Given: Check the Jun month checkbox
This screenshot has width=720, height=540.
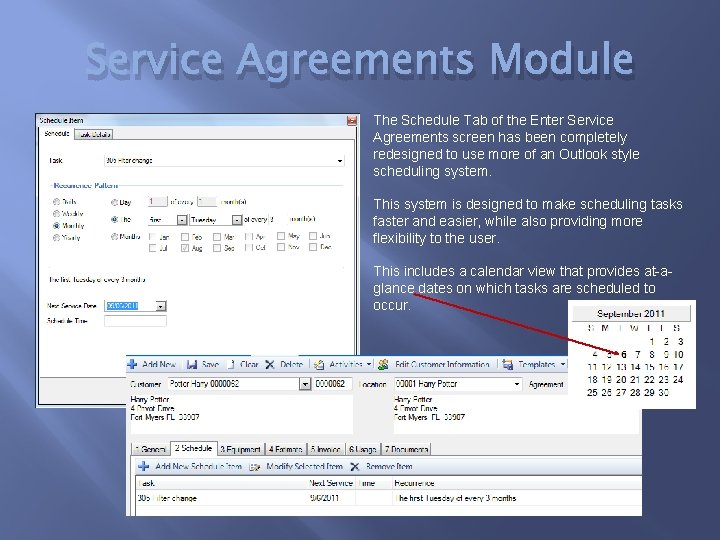Looking at the screenshot, I should pyautogui.click(x=313, y=236).
